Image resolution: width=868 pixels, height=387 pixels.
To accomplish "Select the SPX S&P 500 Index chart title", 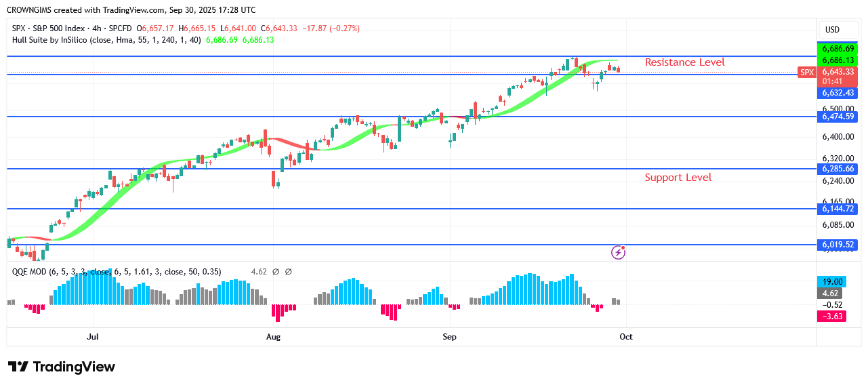I will pos(71,28).
